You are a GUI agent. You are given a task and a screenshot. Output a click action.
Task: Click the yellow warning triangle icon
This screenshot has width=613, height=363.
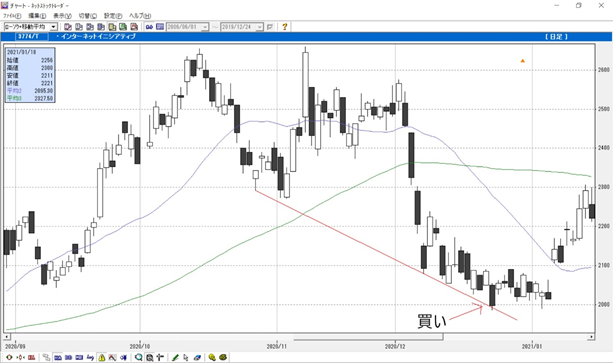[x=102, y=357]
